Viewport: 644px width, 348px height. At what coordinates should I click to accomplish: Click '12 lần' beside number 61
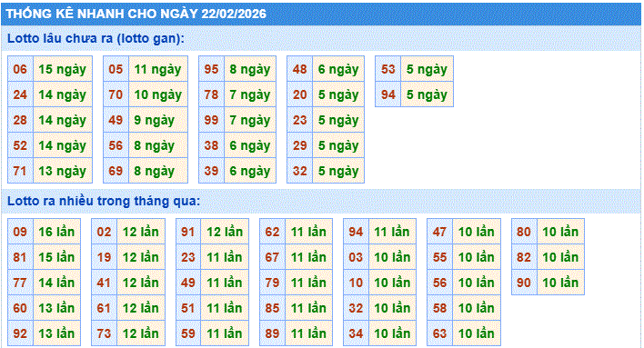tap(141, 308)
